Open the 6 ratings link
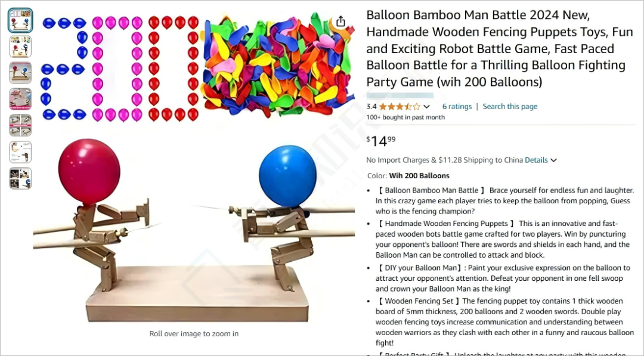 (x=457, y=106)
